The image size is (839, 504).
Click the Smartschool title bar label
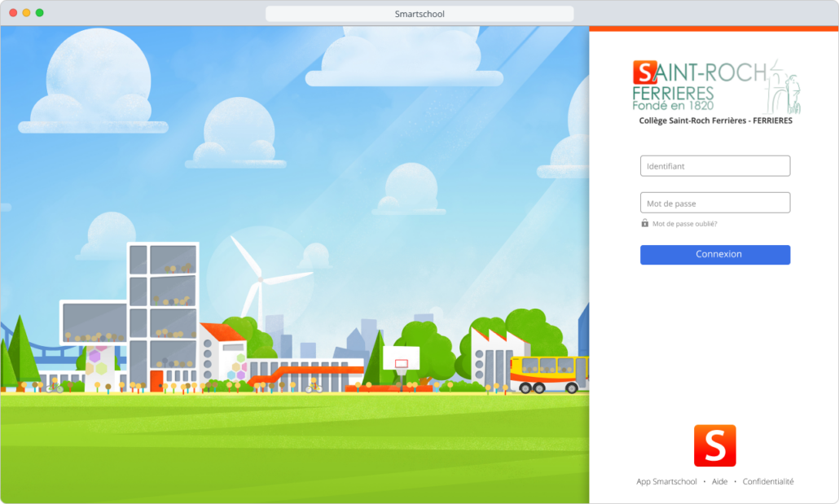419,14
